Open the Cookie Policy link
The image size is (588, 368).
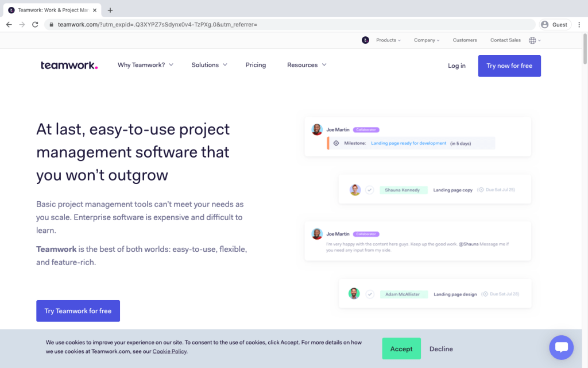pyautogui.click(x=169, y=351)
